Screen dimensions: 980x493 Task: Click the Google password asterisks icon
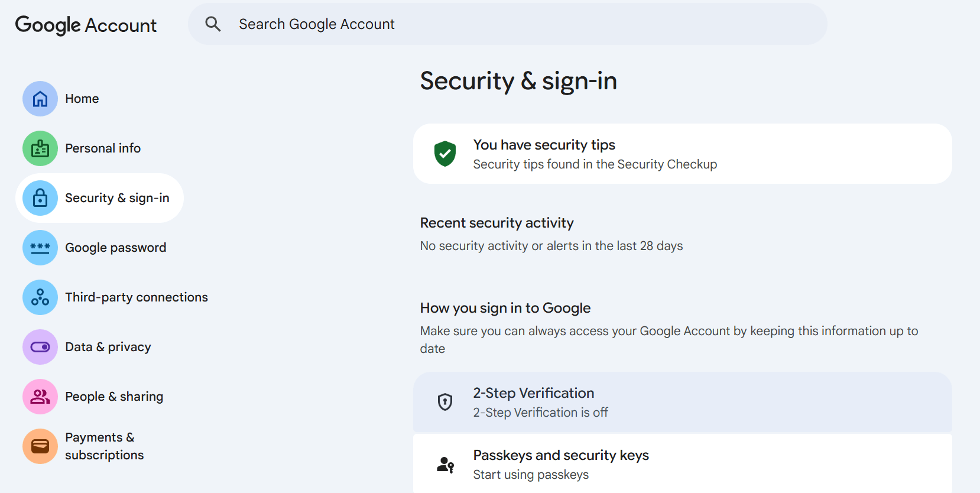pyautogui.click(x=40, y=248)
